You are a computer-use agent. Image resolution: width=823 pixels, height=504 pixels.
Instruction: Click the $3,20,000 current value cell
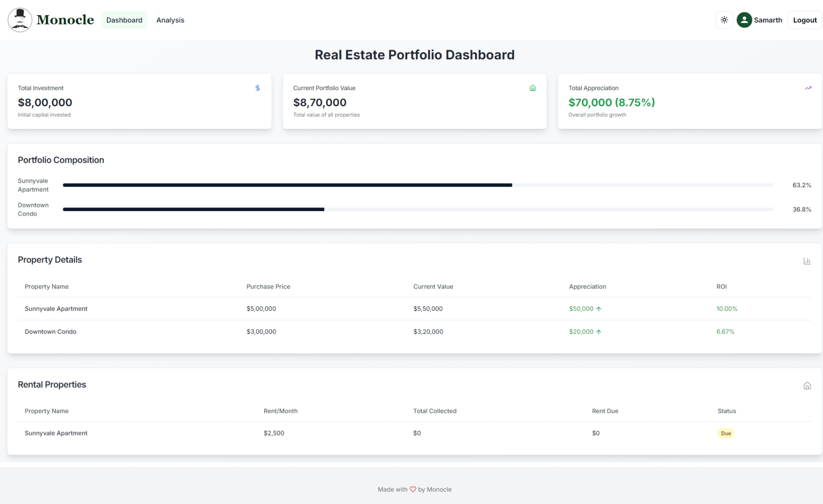click(x=428, y=332)
